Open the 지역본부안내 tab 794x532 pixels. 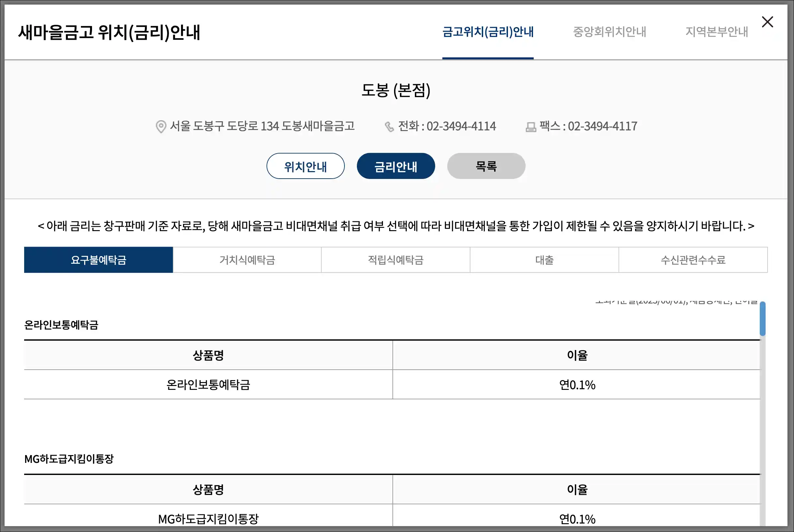tap(717, 32)
